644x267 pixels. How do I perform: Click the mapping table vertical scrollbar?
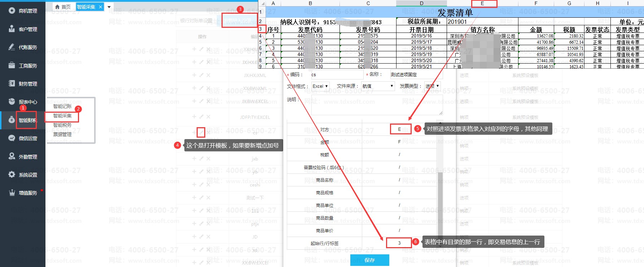pos(440,202)
